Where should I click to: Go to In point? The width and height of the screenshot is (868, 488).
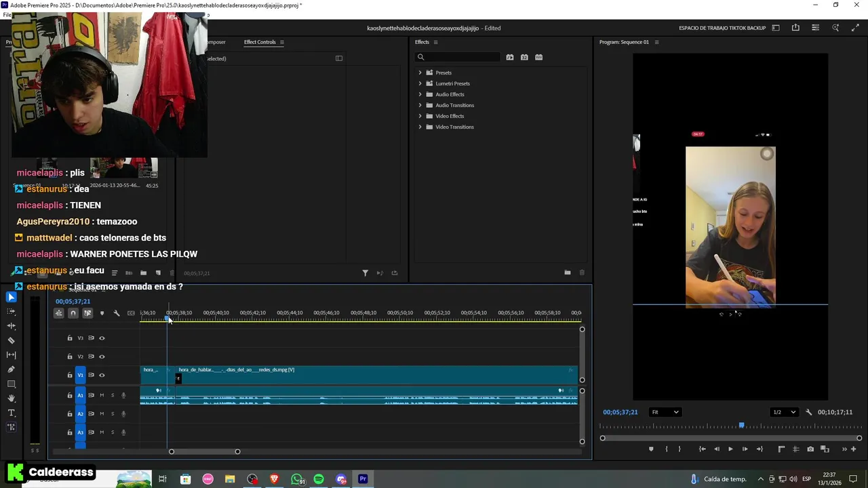pyautogui.click(x=702, y=449)
